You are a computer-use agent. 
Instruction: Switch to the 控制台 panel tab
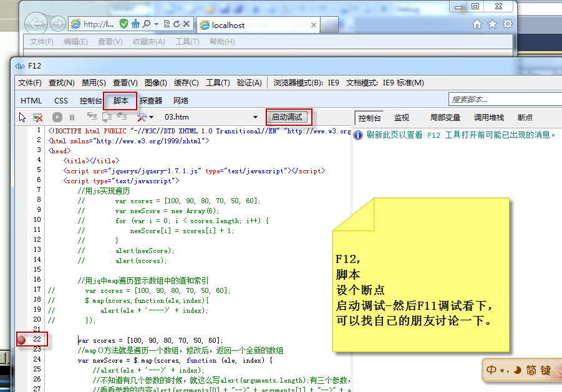click(370, 118)
